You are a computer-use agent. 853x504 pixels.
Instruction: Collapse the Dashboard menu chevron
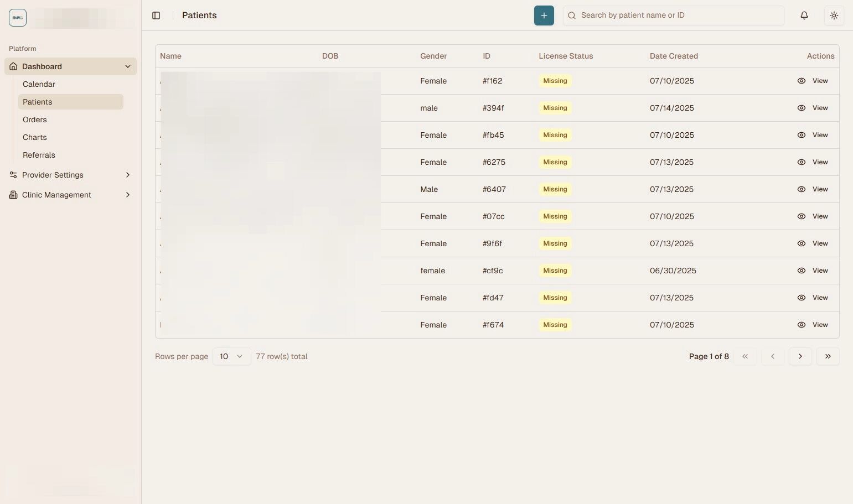(128, 66)
